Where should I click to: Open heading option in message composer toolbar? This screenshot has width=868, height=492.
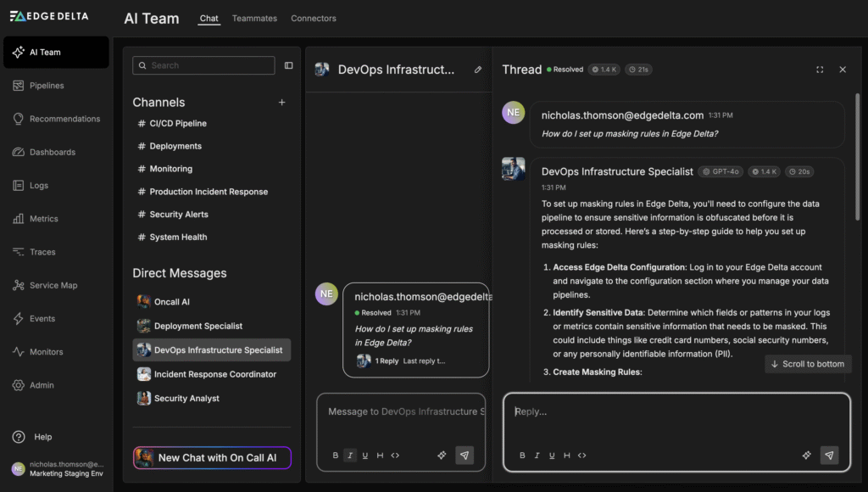point(380,456)
